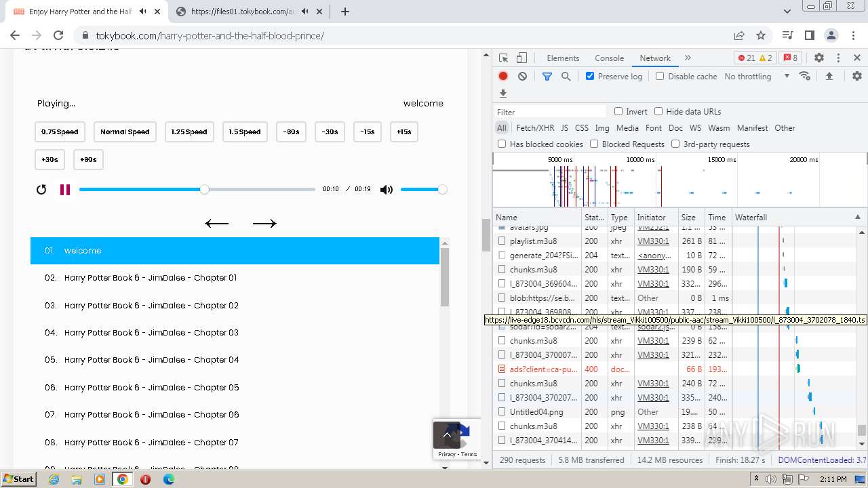
Task: Click the scroll-to-top arrow button
Action: [x=447, y=435]
